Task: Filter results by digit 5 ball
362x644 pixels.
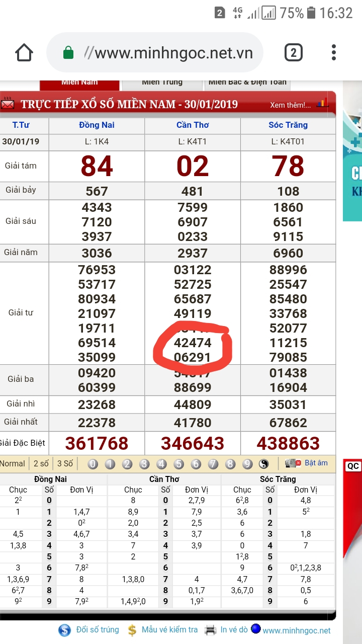Action: click(178, 464)
